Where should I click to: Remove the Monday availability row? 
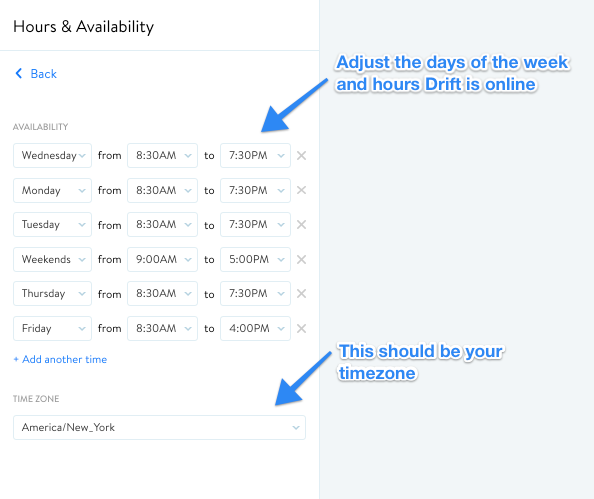(302, 190)
